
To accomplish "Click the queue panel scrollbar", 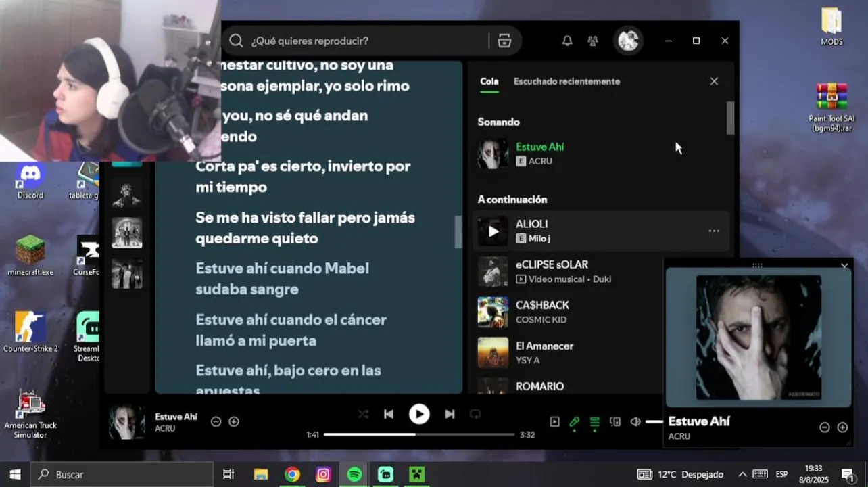I will [730, 118].
